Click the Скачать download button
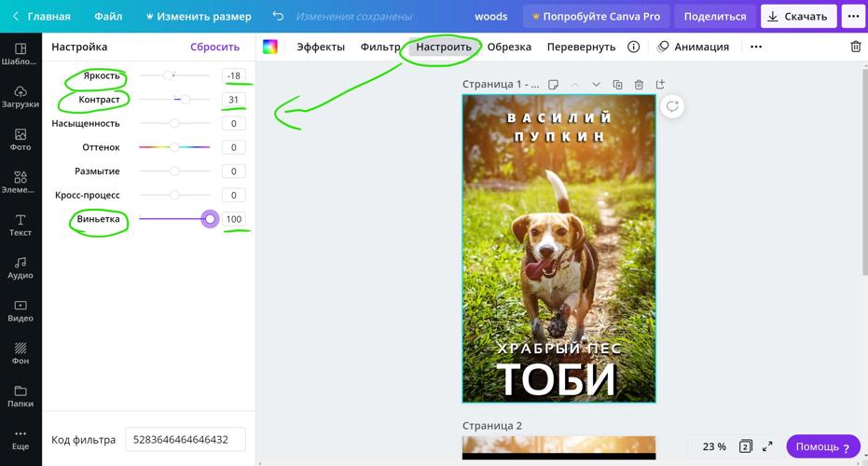The height and width of the screenshot is (466, 868). point(797,16)
